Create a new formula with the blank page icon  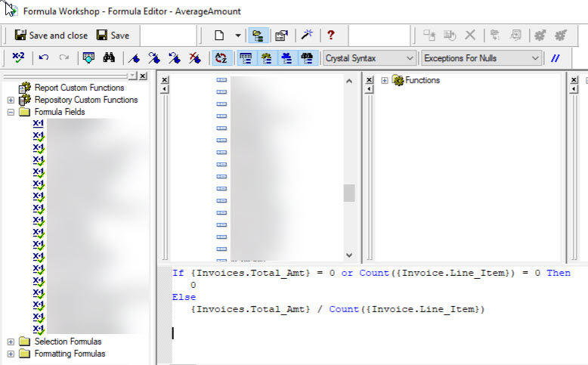coord(219,36)
